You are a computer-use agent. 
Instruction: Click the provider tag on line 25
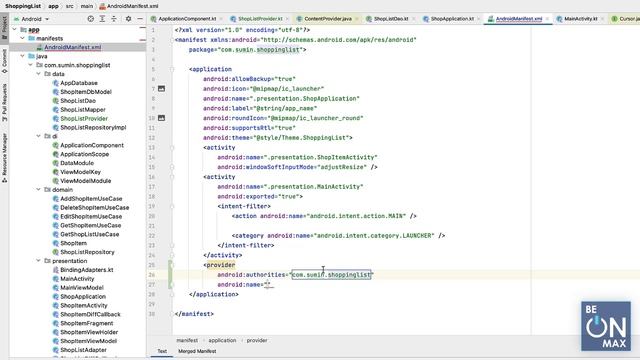(x=220, y=265)
